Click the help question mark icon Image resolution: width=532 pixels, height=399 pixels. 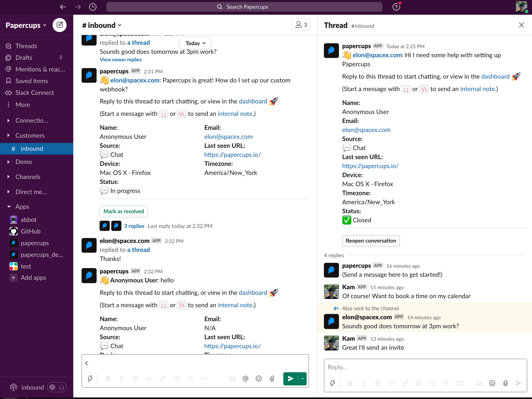tap(396, 7)
